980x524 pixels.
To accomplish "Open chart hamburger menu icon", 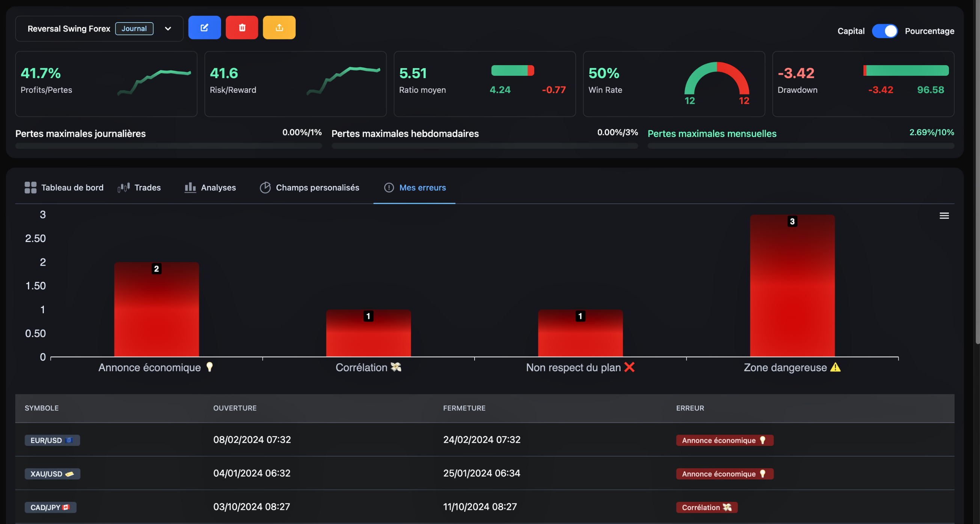I will [x=944, y=216].
